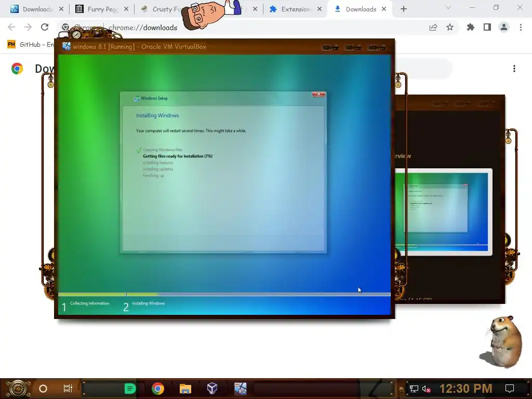
Task: Click step 2 "Installing Windows" label
Action: coord(148,303)
